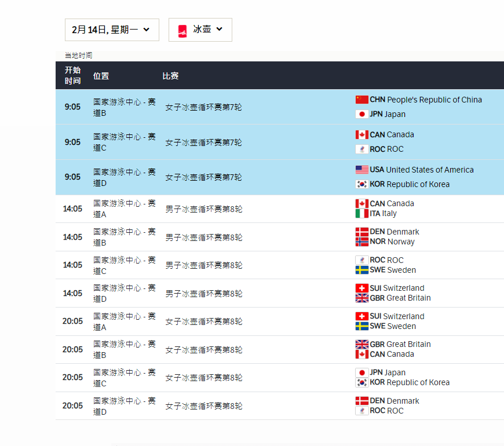Click the China flag icon
Viewport: 504px width, 446px height.
pyautogui.click(x=361, y=100)
